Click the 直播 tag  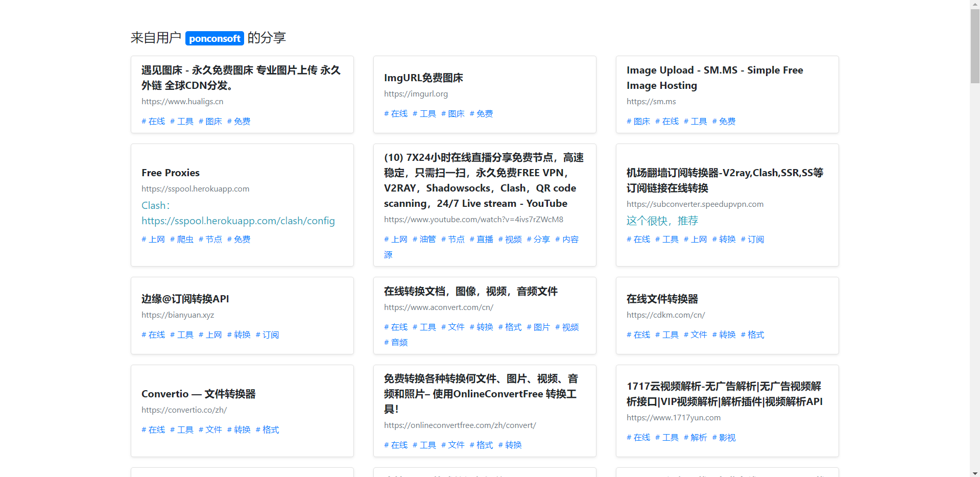(482, 239)
